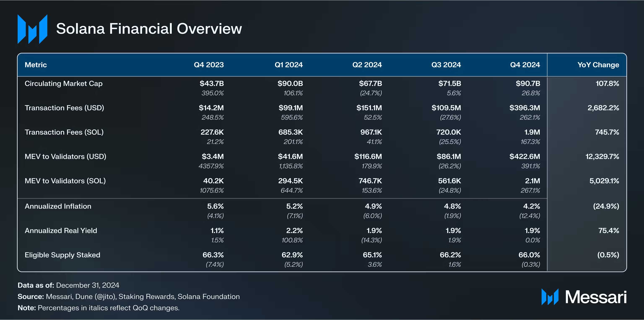Viewport: 644px width, 320px height.
Task: Select the 746.7K MEV SOL value
Action: point(370,181)
